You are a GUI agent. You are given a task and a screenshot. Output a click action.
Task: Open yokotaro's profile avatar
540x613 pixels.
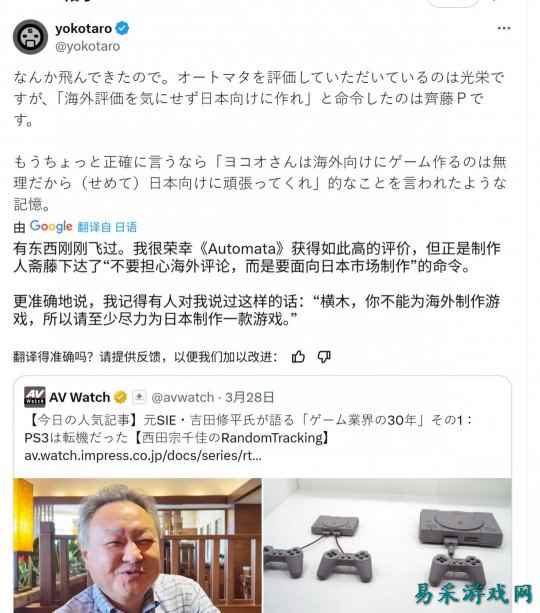[x=30, y=37]
